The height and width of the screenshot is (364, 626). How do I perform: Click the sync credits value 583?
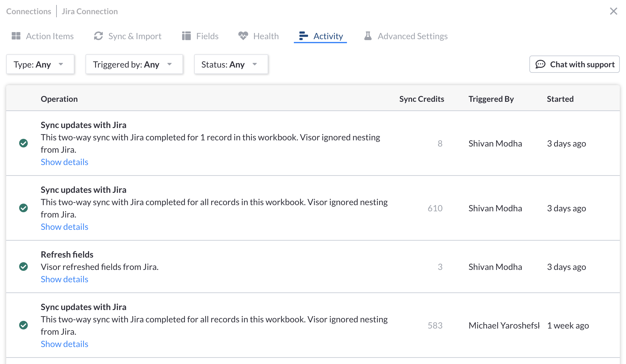(435, 325)
